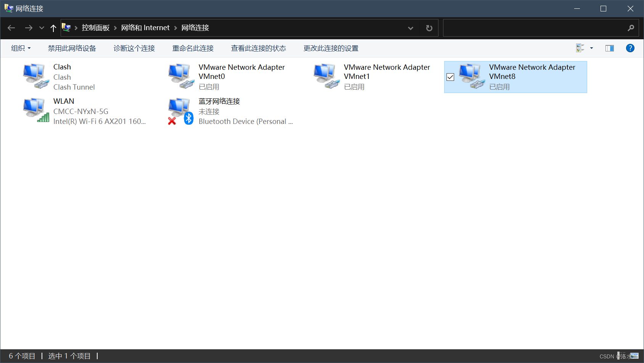Click '选中 1 个项目' in the status bar

[x=69, y=356]
